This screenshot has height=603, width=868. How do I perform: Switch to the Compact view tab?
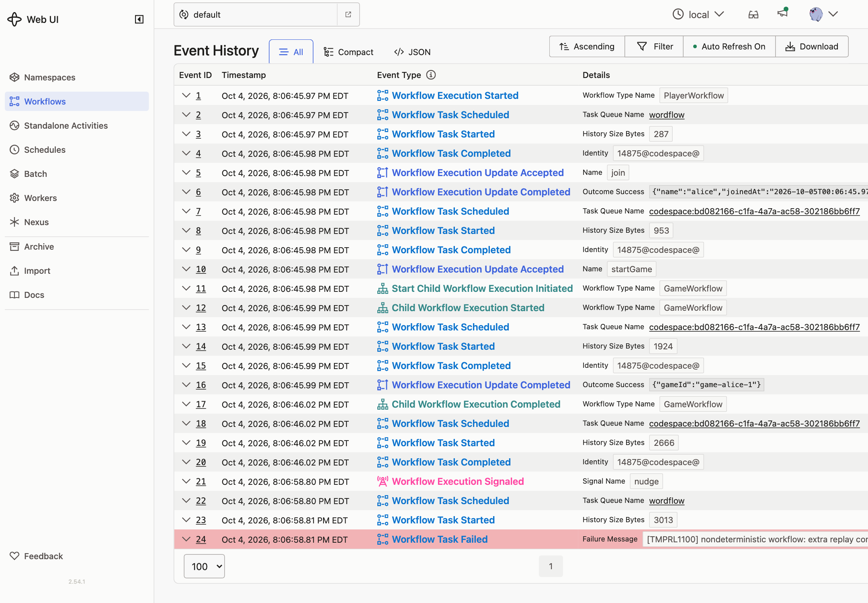point(348,52)
